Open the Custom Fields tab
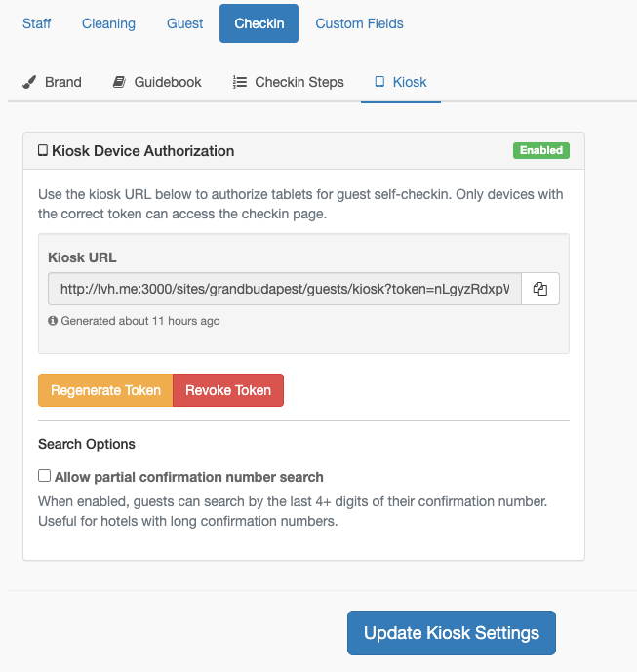This screenshot has height=672, width=637. (359, 23)
